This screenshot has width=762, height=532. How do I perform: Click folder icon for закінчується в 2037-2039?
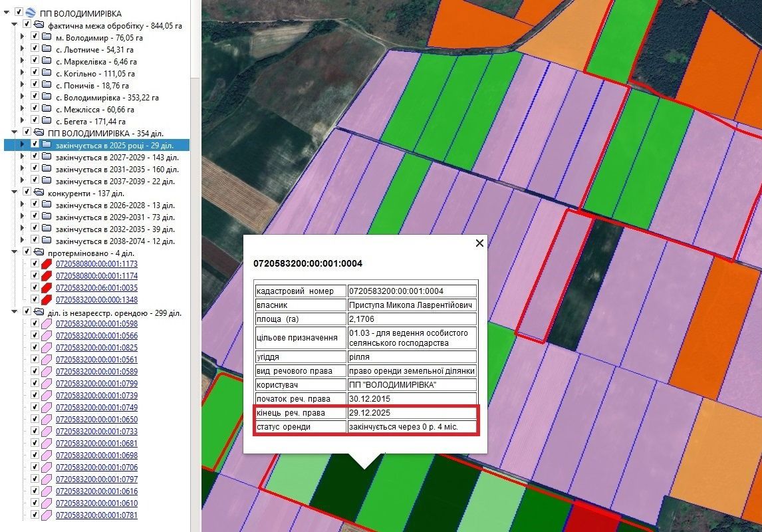(46, 181)
